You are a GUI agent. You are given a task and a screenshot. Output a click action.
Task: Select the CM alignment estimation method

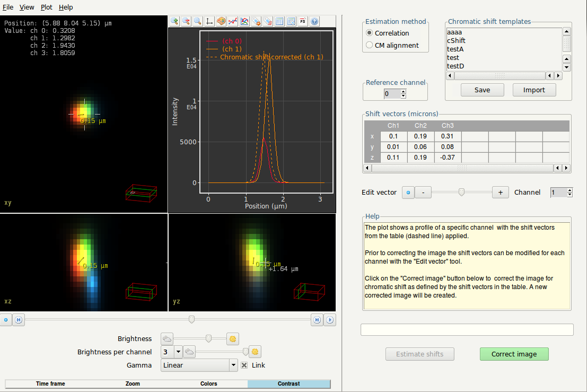tap(369, 45)
